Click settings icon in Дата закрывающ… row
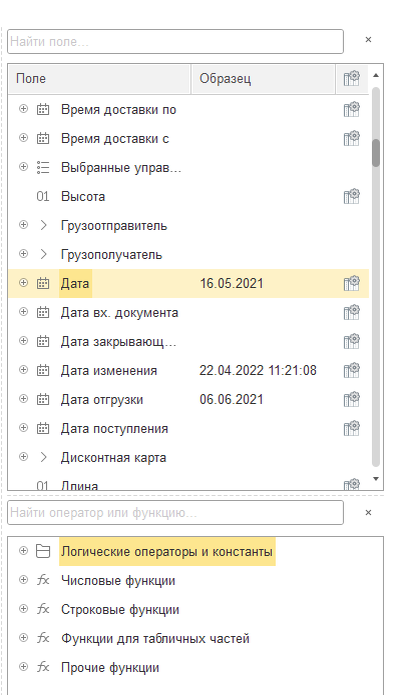398x695 pixels. [x=351, y=341]
